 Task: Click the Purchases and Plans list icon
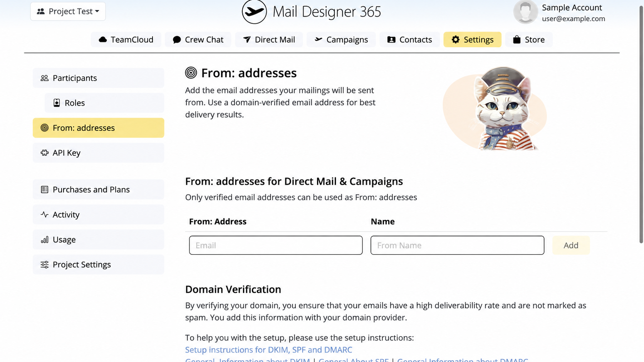click(45, 190)
